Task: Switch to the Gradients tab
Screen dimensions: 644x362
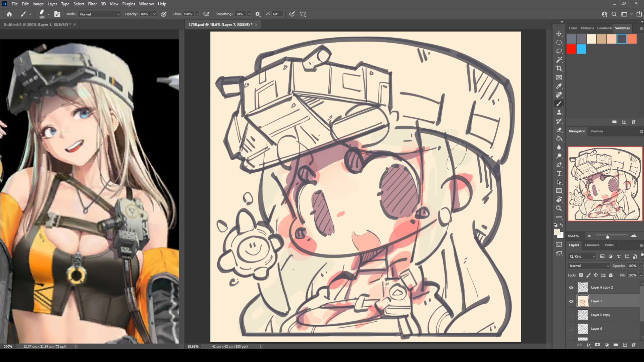Action: pos(604,28)
